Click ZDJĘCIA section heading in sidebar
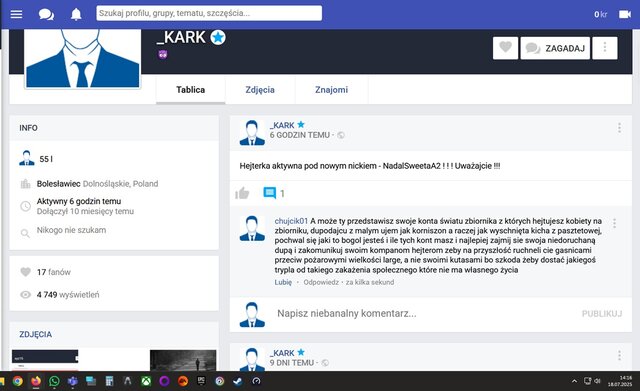The image size is (640, 391). point(36,334)
